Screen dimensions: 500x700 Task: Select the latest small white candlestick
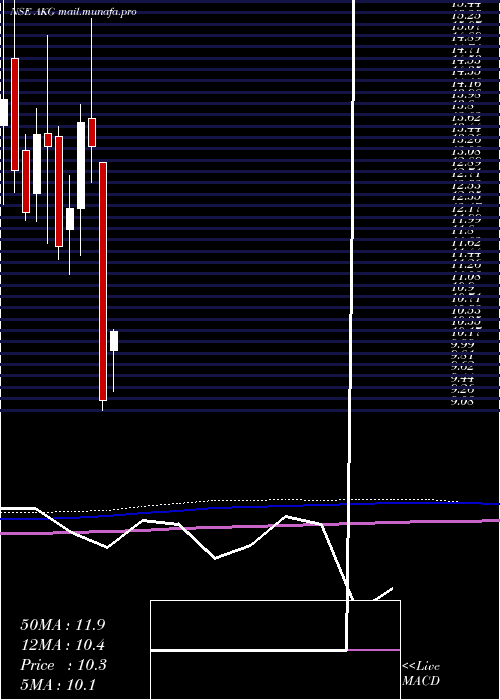[114, 341]
